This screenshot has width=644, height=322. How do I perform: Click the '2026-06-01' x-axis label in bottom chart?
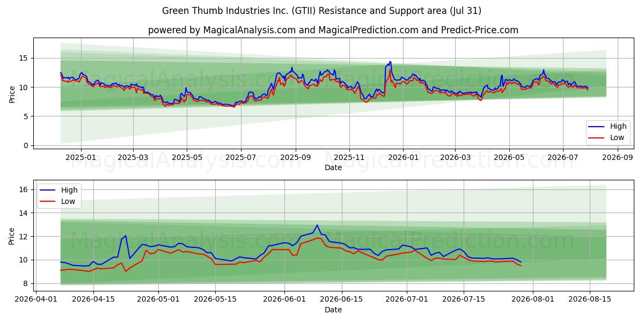tap(284, 300)
